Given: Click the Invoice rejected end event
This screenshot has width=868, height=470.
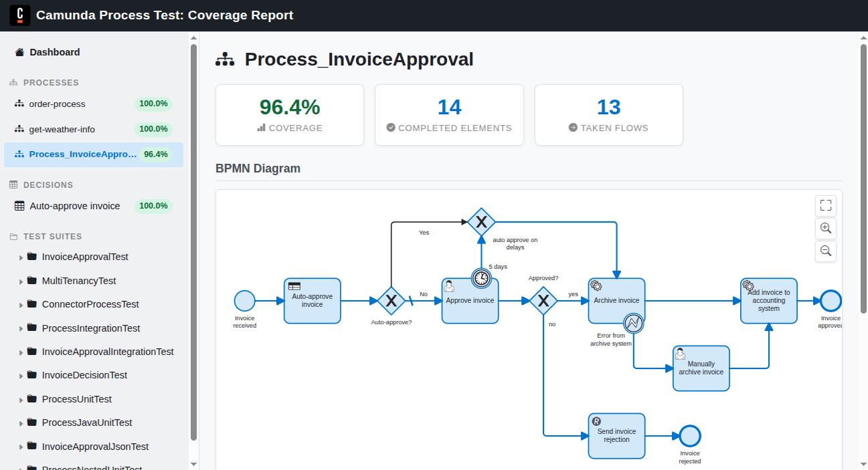Looking at the screenshot, I should point(689,436).
